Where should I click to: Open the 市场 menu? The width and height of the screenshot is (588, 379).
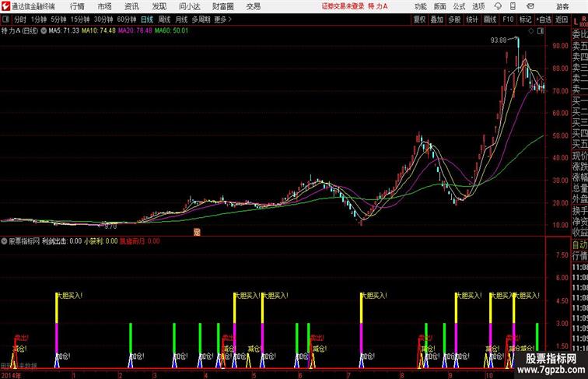pyautogui.click(x=104, y=6)
